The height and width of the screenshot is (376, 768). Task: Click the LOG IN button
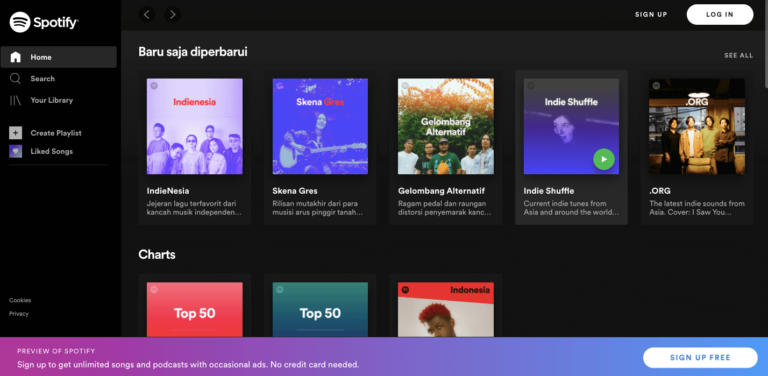pos(720,15)
